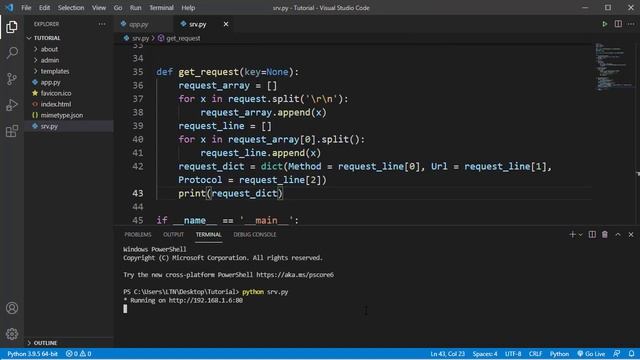Open the Manage gear icon
Image resolution: width=640 pixels, height=360 pixels.
coord(12,334)
